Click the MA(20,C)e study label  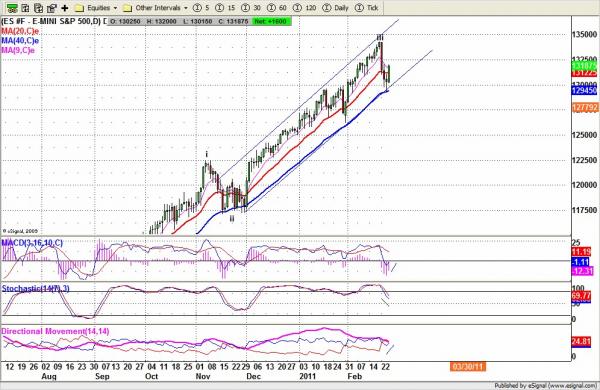(20, 31)
